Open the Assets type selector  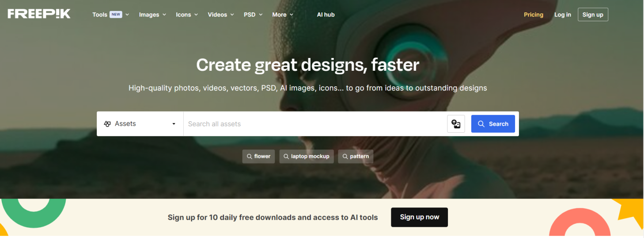coord(140,124)
